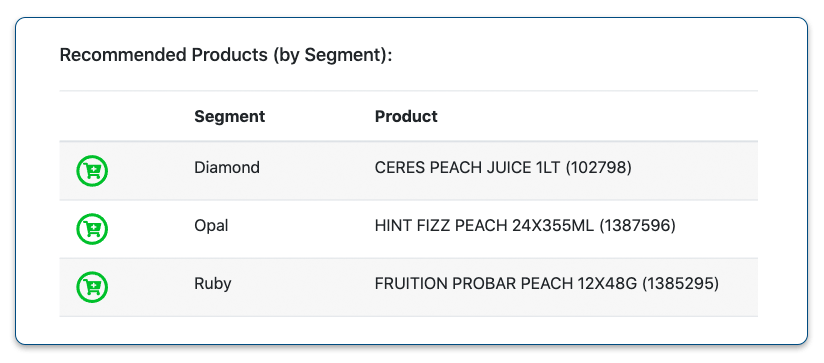The height and width of the screenshot is (363, 824).
Task: Select the Ruby segment cell
Action: 213,284
